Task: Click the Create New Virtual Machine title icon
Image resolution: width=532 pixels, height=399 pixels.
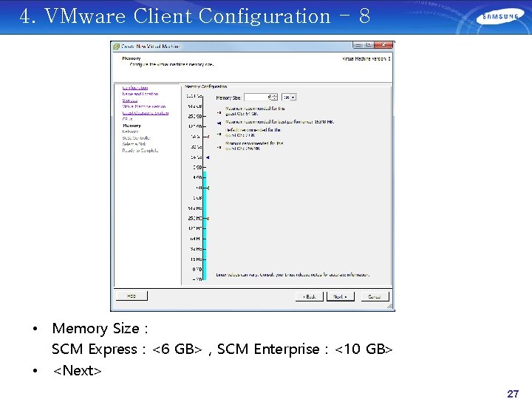Action: point(117,46)
